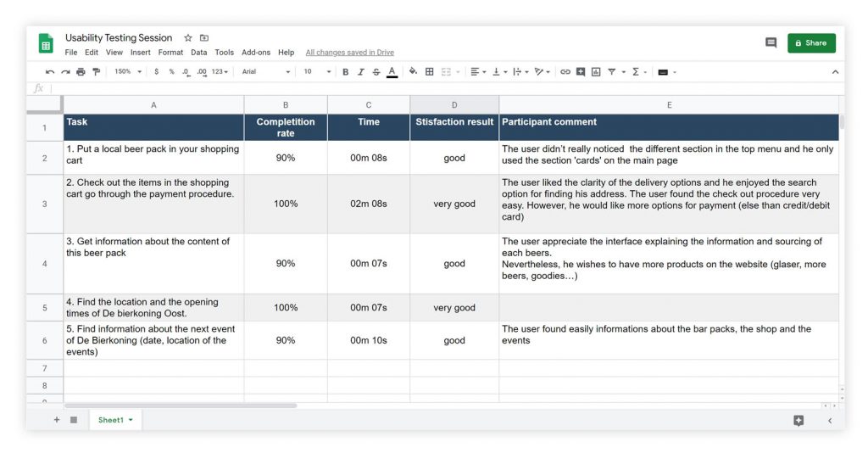Open the 150% zoom dropdown
Viewport: 868px width, 453px height.
pyautogui.click(x=128, y=72)
